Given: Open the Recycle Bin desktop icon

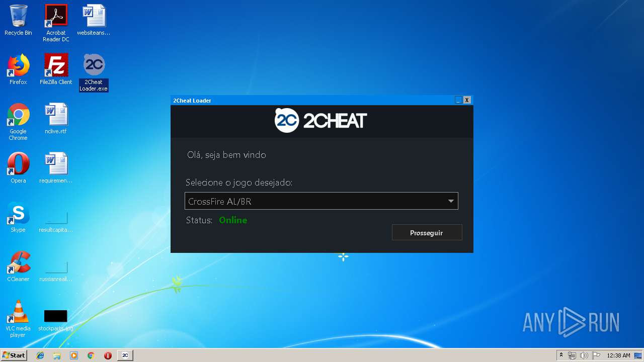Looking at the screenshot, I should 18,20.
